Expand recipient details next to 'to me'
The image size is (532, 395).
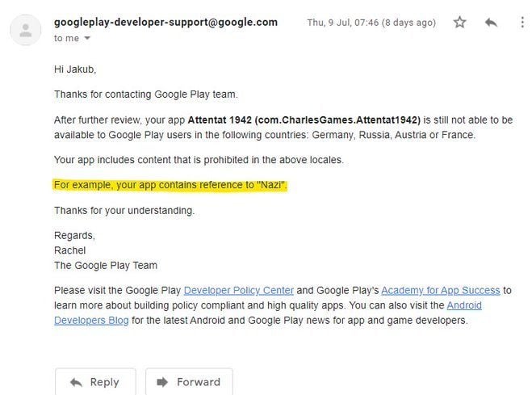(87, 38)
